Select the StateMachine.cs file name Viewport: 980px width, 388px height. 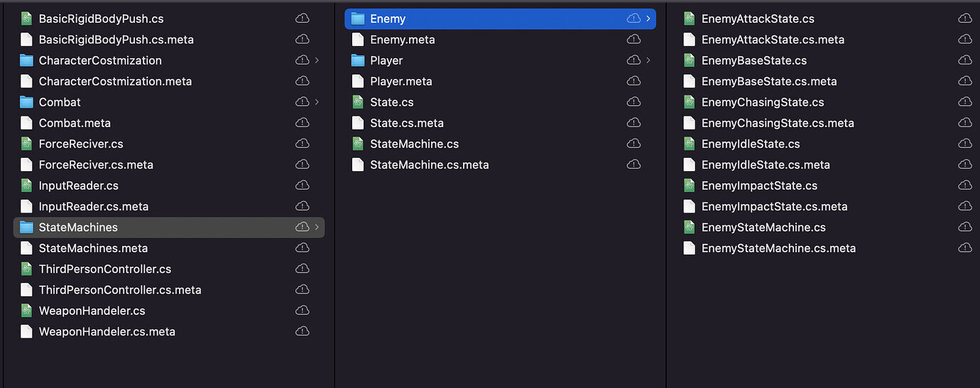[415, 144]
